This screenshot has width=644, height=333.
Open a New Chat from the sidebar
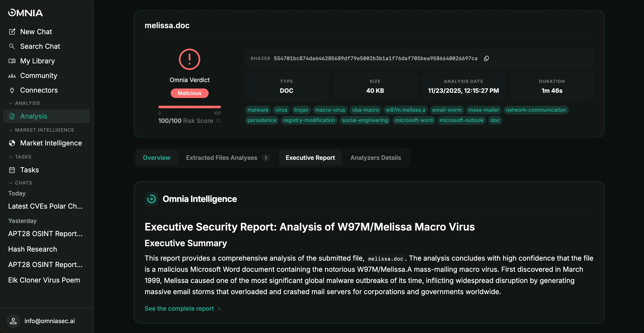point(36,32)
